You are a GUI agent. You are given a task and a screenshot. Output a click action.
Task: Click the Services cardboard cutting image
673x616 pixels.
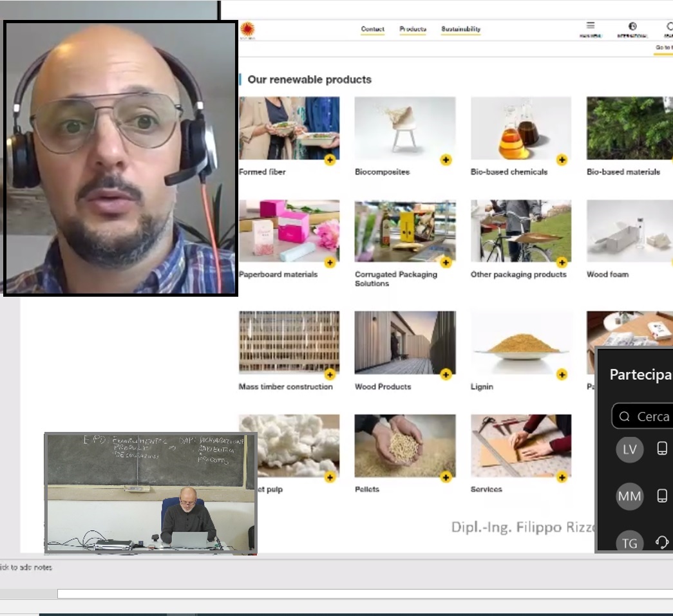[521, 445]
